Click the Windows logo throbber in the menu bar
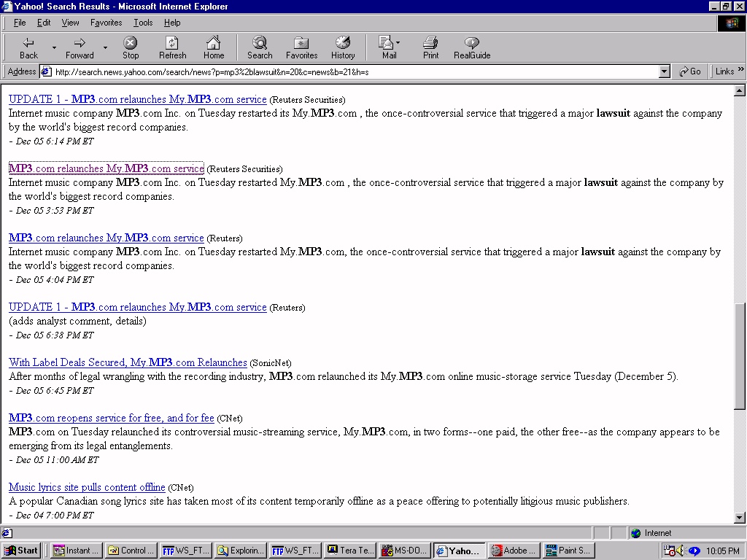Screen dimensions: 747x560 click(731, 23)
